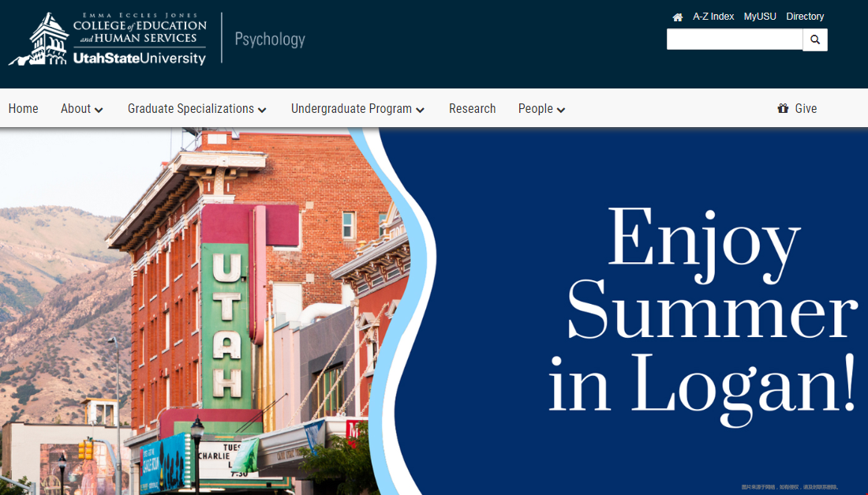Image resolution: width=868 pixels, height=495 pixels.
Task: Click the College of Education and Human Services logo text
Action: [x=140, y=31]
